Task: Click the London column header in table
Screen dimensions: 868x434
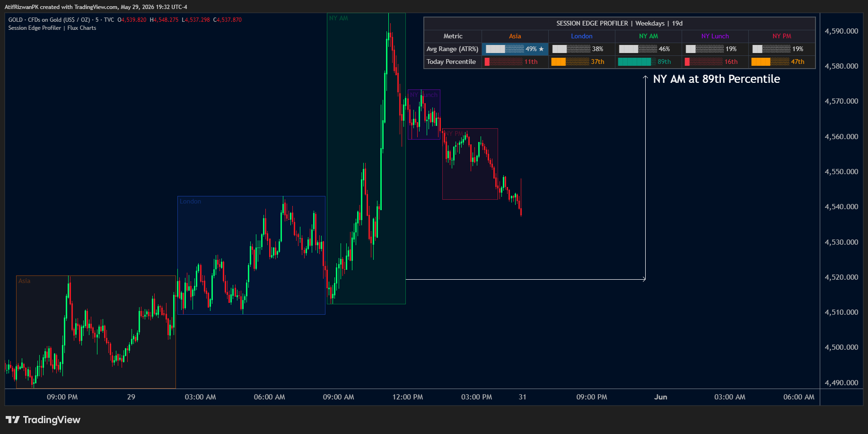Action: click(x=582, y=36)
